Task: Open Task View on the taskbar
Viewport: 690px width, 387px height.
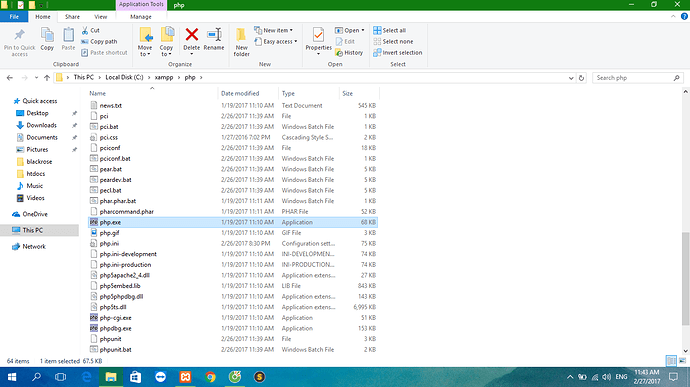Action: (60, 377)
